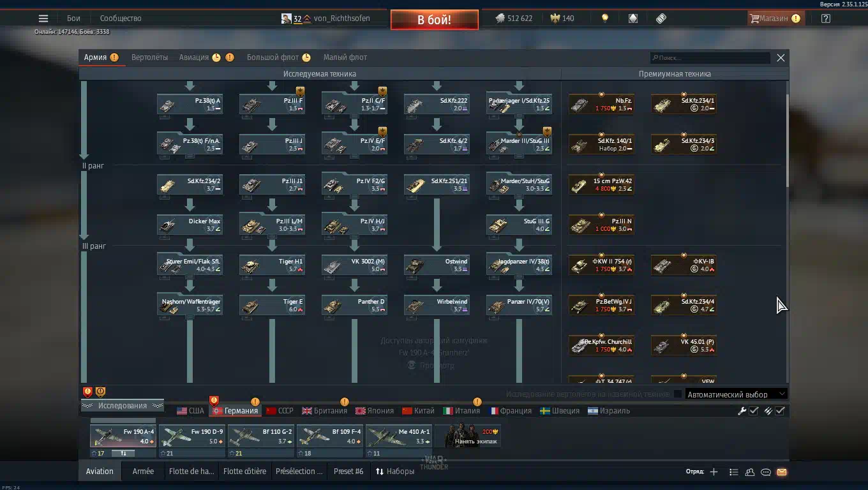Screen dimensions: 868x490
Task: Open the orange mail envelope icon
Action: pyautogui.click(x=782, y=472)
